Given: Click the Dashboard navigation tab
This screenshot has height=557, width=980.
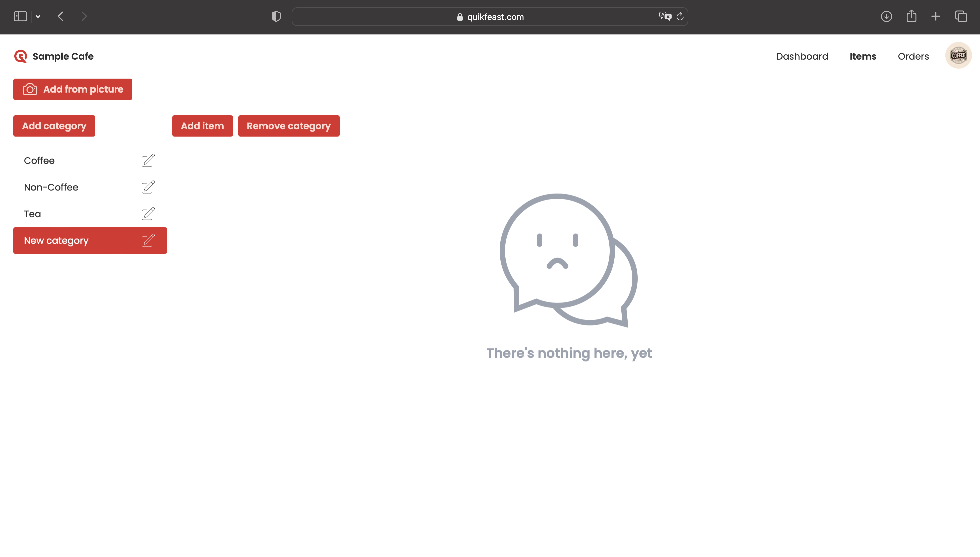Looking at the screenshot, I should click(802, 56).
